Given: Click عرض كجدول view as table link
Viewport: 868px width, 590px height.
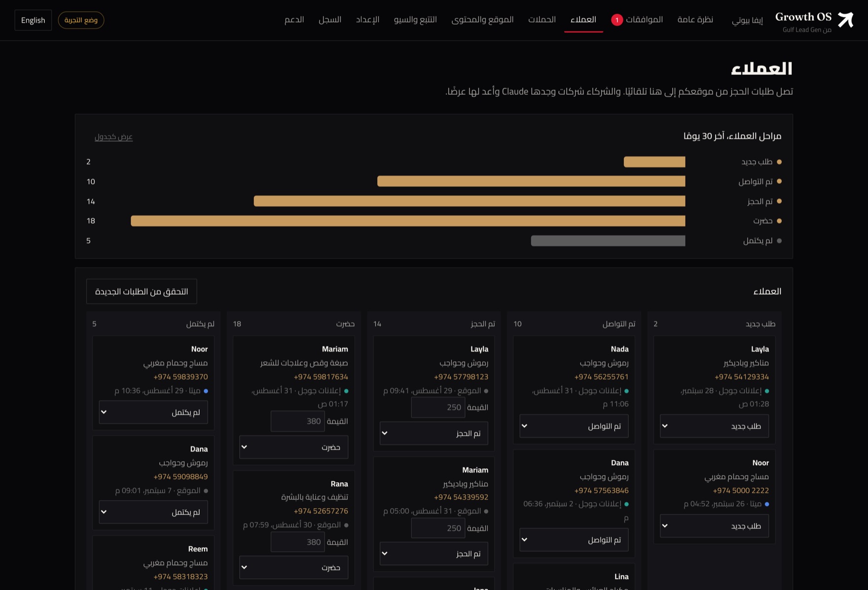Looking at the screenshot, I should (113, 137).
